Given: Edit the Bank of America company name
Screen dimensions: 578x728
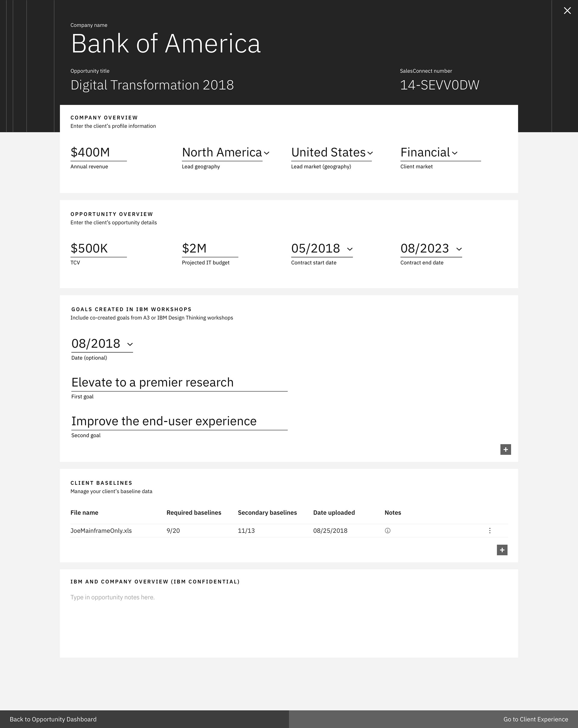Looking at the screenshot, I should pos(166,44).
